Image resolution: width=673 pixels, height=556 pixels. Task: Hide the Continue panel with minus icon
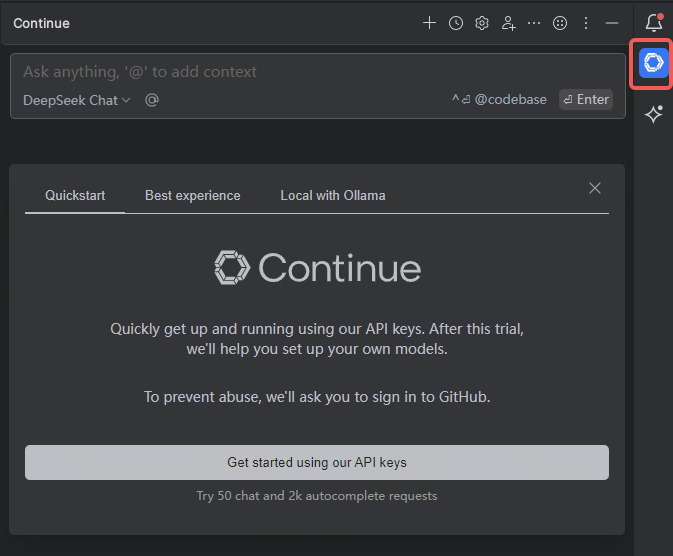click(x=612, y=23)
